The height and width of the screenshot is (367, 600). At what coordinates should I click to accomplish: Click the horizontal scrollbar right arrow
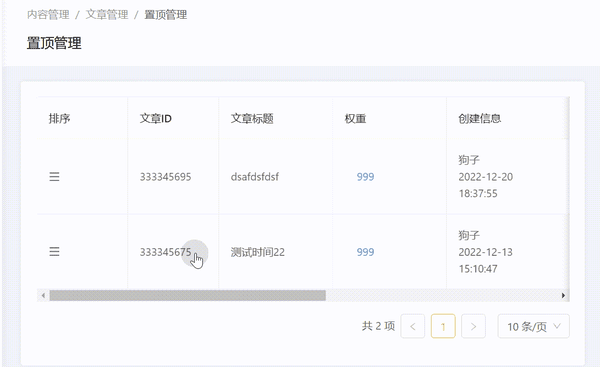563,295
